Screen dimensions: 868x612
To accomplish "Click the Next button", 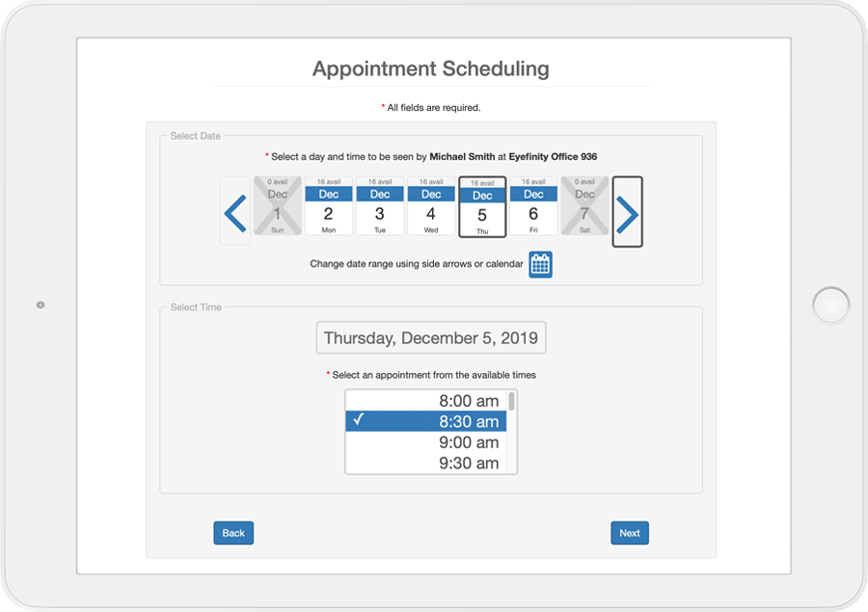I will click(630, 533).
